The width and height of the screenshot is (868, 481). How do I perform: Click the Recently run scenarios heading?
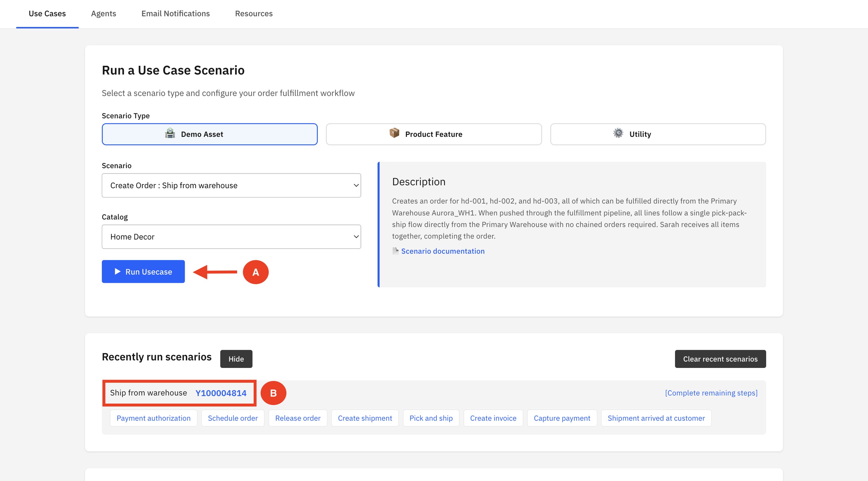tap(157, 357)
